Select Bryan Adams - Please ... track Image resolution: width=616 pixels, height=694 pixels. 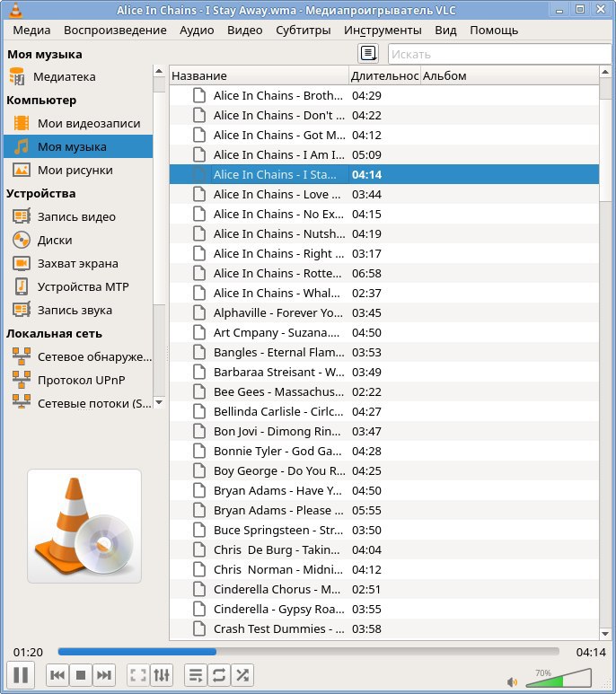(384, 510)
